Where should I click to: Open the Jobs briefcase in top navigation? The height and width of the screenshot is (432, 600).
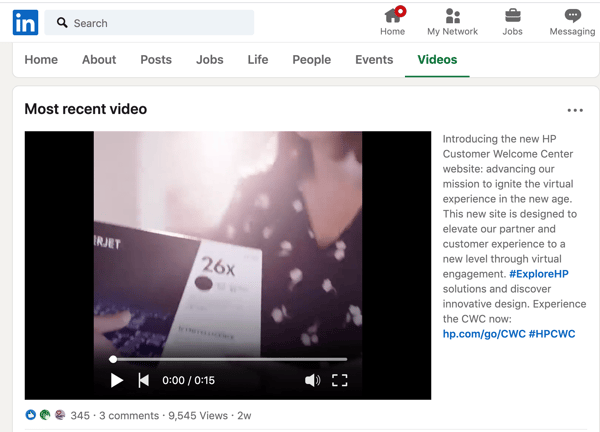coord(512,22)
